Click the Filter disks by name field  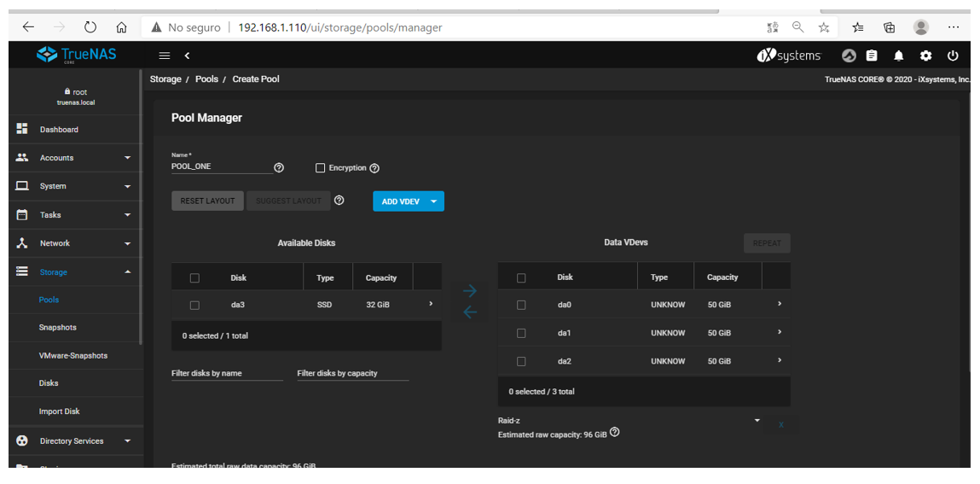(x=227, y=373)
